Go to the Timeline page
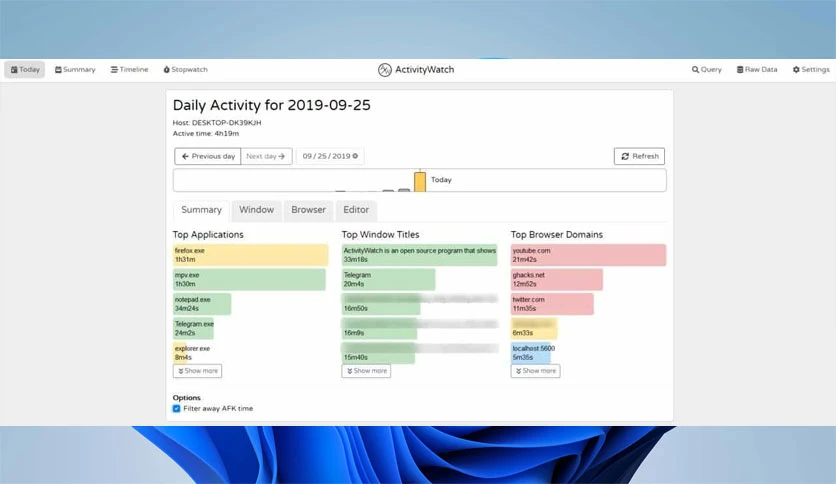Screen dimensions: 836x484 coord(130,69)
